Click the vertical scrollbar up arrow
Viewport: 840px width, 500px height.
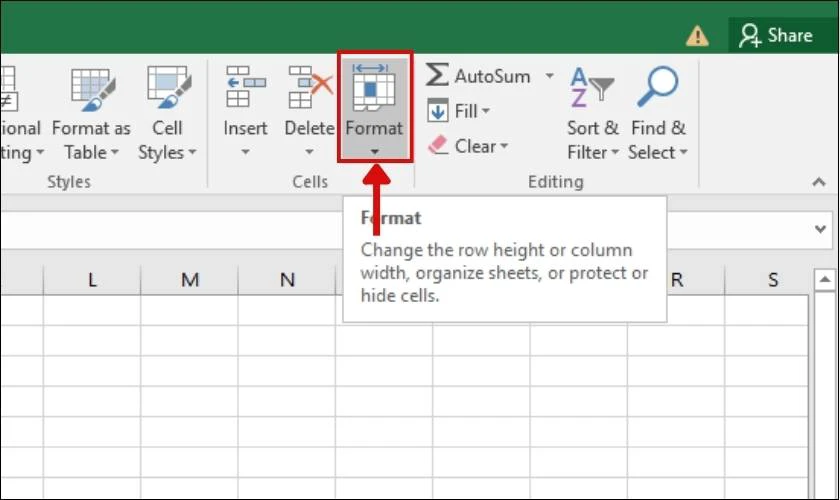825,280
